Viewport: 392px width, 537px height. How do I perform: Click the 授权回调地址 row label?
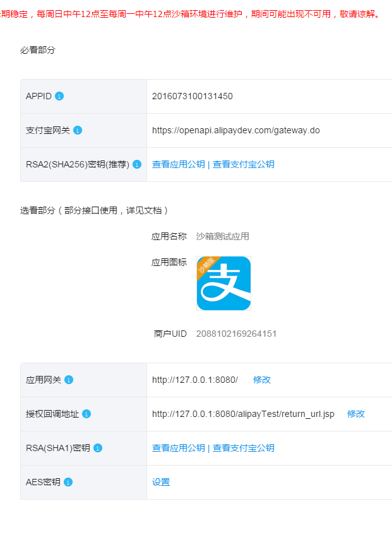pos(52,414)
